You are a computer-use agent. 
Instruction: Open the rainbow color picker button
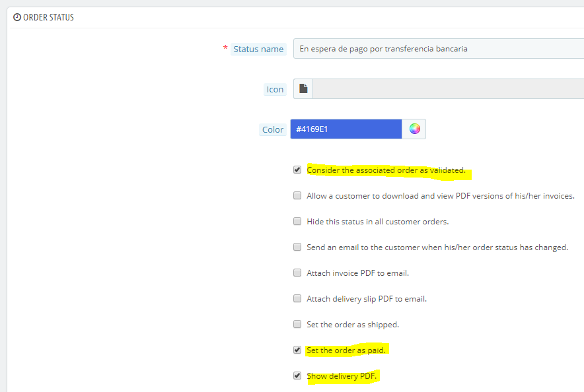pos(414,129)
